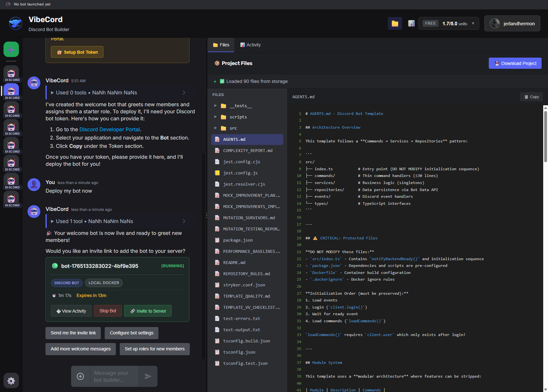This screenshot has height=392, width=548.
Task: Click the Setup Bot Token button
Action: point(77,52)
